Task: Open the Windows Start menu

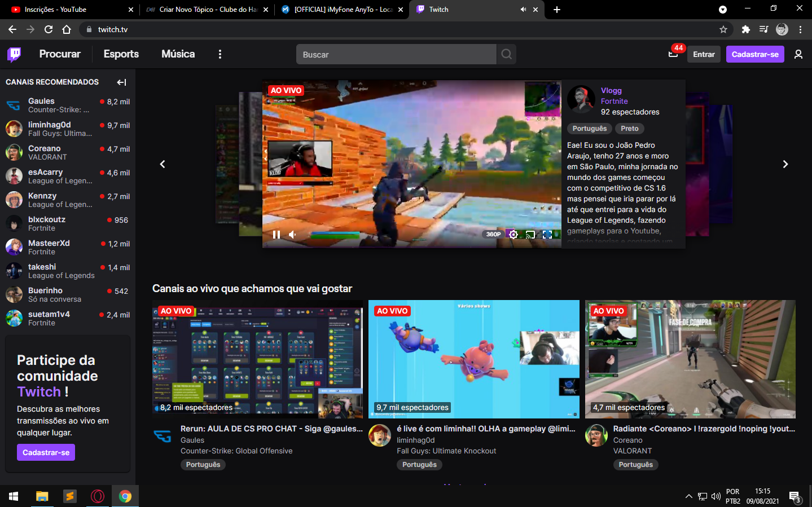Action: click(14, 496)
